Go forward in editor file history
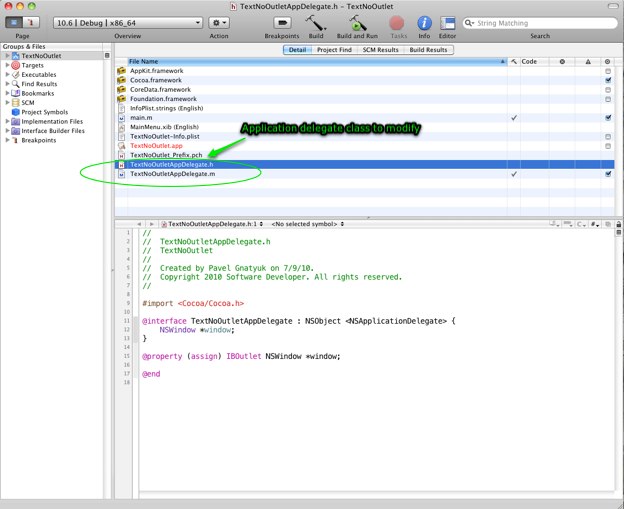Viewport: 624px width, 509px height. (151, 224)
